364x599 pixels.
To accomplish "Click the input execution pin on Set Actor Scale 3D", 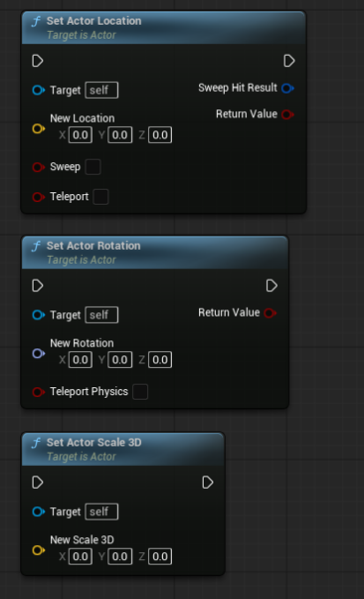I will coord(38,483).
